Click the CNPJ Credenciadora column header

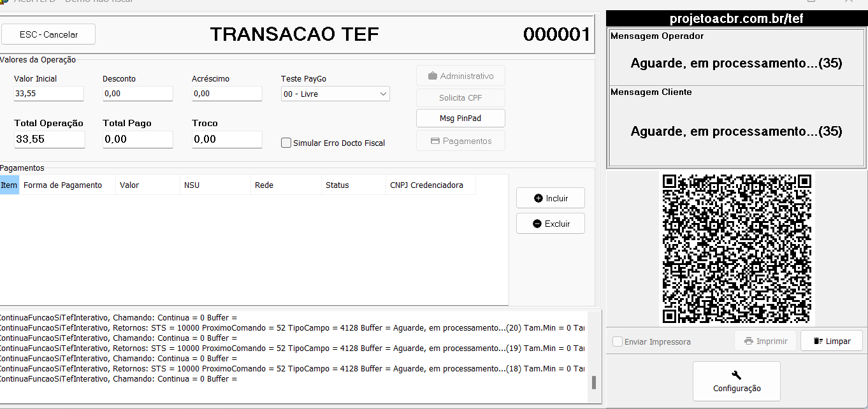coord(431,185)
